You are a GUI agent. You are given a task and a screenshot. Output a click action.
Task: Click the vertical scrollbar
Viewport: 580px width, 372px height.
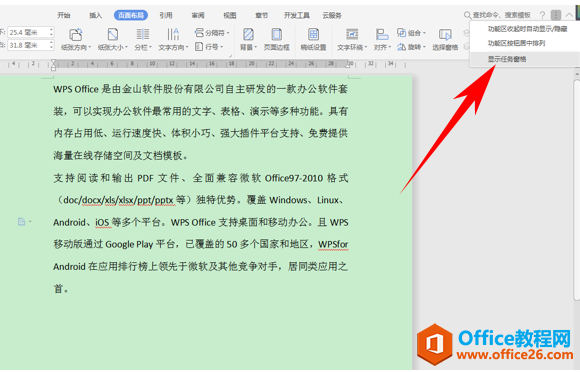[577, 190]
